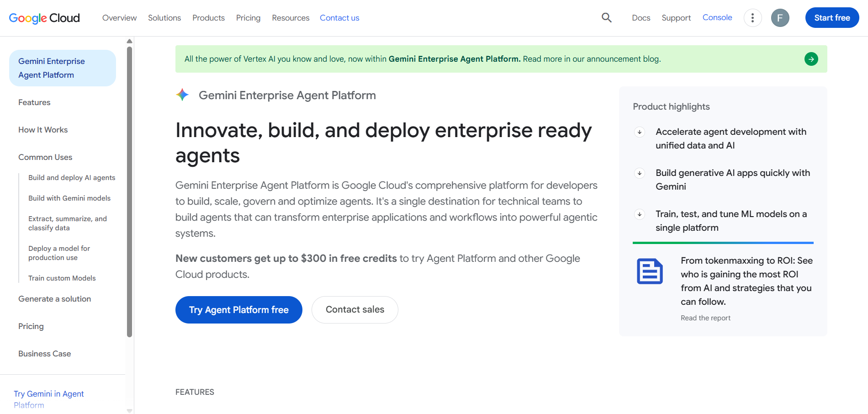Click the Start free button
Viewport: 868px width, 414px height.
(x=832, y=18)
